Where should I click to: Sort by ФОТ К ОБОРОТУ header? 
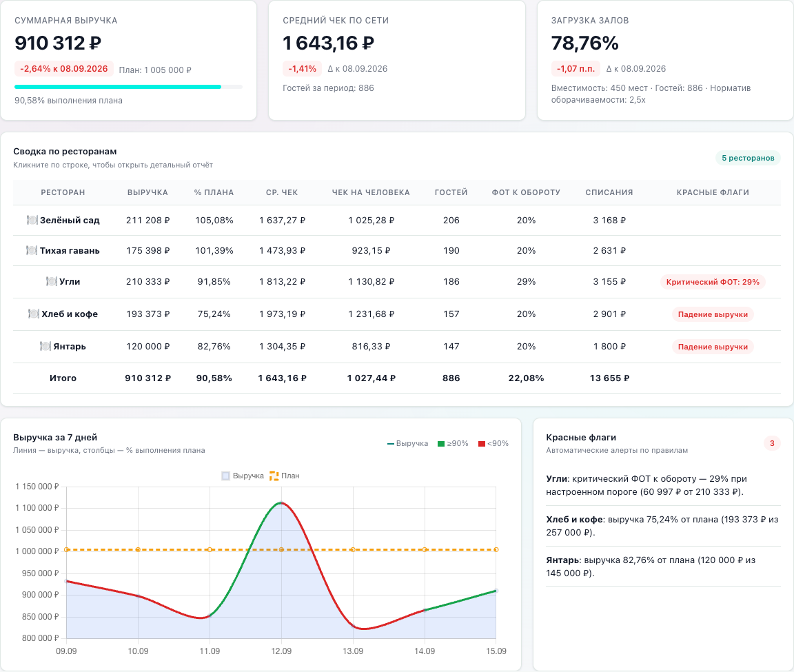point(526,192)
